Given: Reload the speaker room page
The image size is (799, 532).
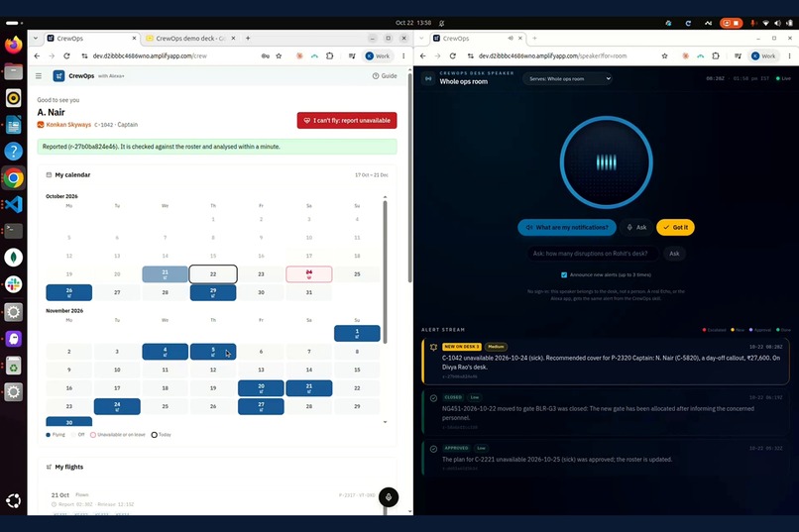Looking at the screenshot, I should tap(452, 56).
